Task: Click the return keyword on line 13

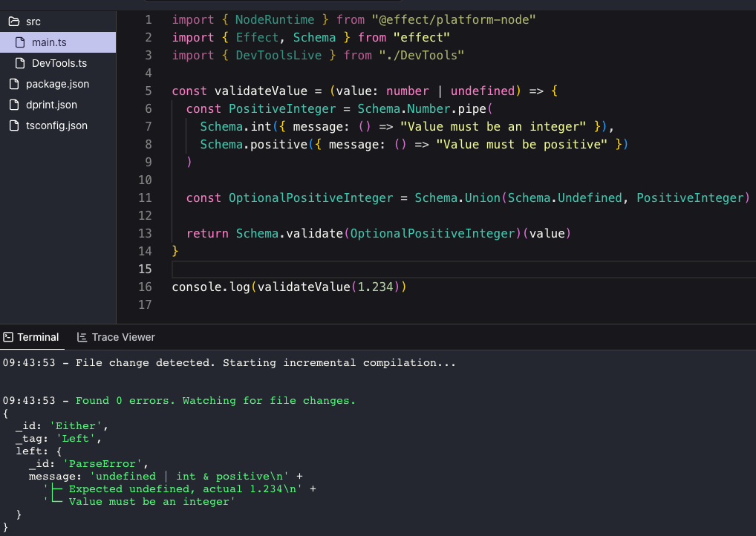Action: (207, 234)
